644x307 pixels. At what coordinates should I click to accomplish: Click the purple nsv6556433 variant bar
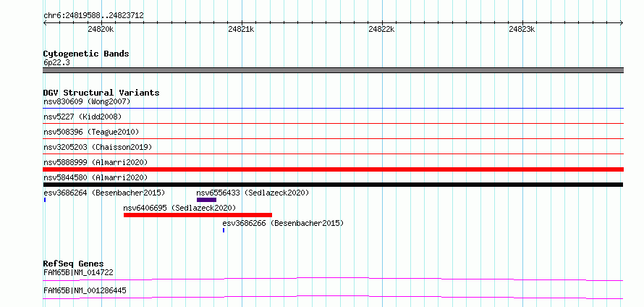click(x=206, y=200)
